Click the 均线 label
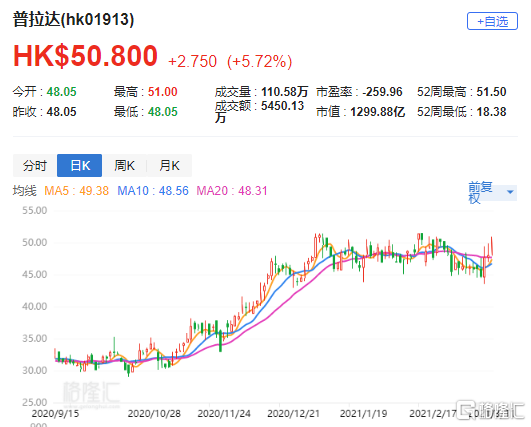The width and height of the screenshot is (531, 427). 24,191
